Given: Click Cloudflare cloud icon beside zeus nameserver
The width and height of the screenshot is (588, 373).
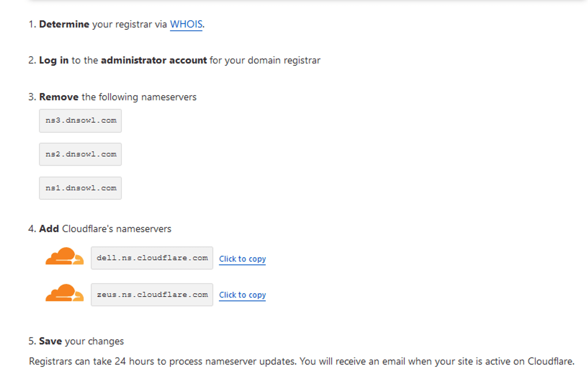Looking at the screenshot, I should pyautogui.click(x=64, y=293).
